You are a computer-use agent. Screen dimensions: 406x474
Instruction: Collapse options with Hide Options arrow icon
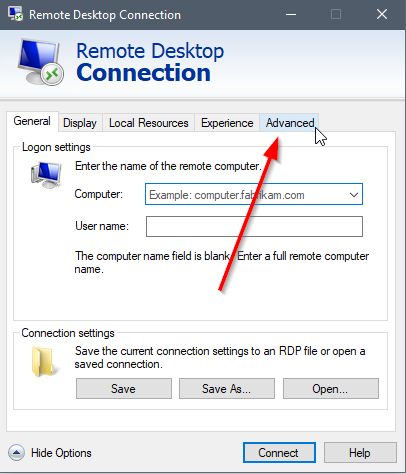click(x=16, y=453)
